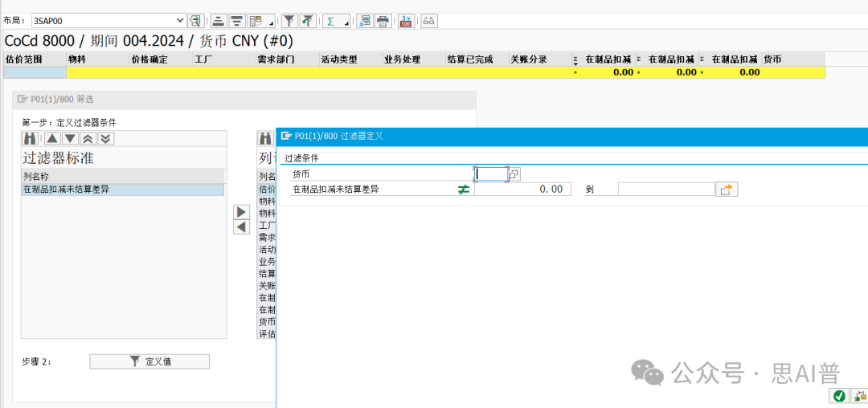This screenshot has height=408, width=868.
Task: Click the glasses display icon in toolbar
Action: (x=429, y=21)
